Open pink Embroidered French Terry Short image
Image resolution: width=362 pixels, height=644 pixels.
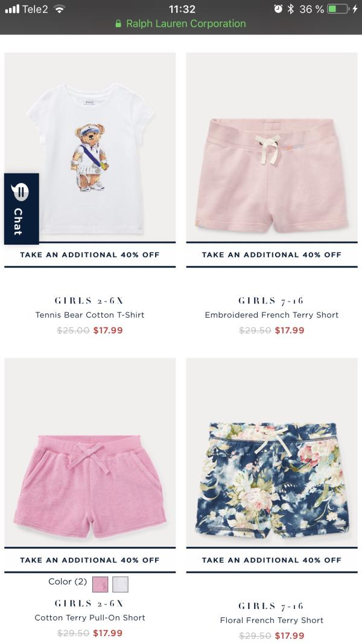[272, 147]
